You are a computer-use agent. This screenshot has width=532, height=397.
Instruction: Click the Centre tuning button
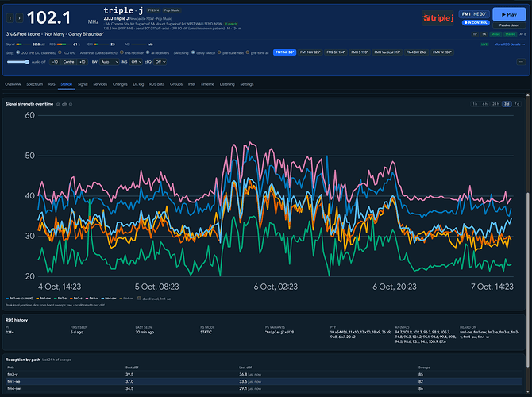[x=68, y=62]
